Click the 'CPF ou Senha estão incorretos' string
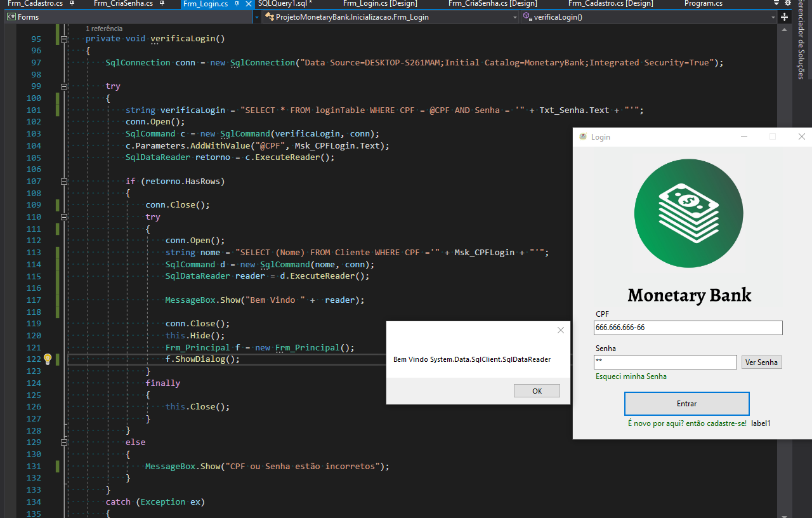This screenshot has height=518, width=812. coord(302,467)
